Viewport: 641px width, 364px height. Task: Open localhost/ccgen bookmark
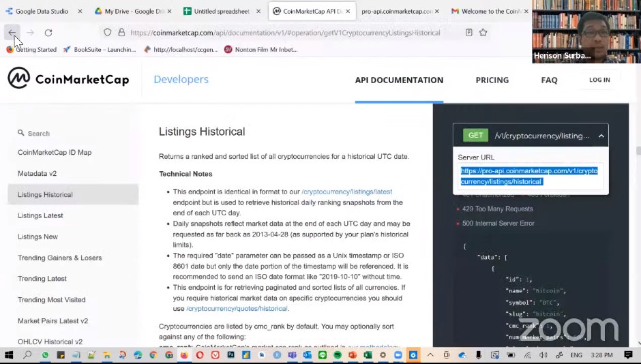[x=181, y=50]
